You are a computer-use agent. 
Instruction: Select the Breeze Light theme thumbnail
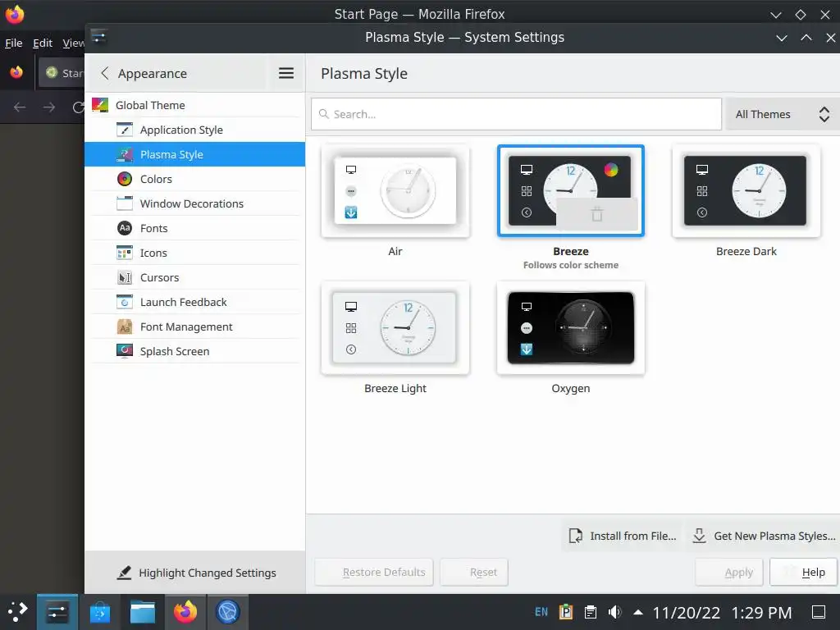point(395,328)
